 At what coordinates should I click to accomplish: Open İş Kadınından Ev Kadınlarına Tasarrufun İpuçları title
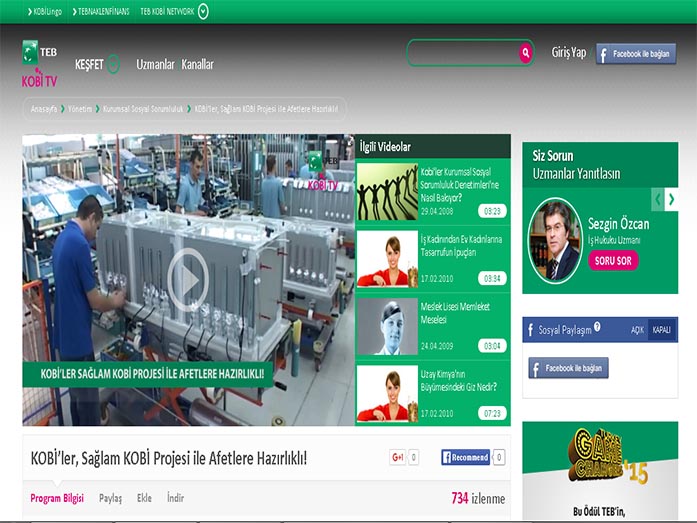click(461, 246)
